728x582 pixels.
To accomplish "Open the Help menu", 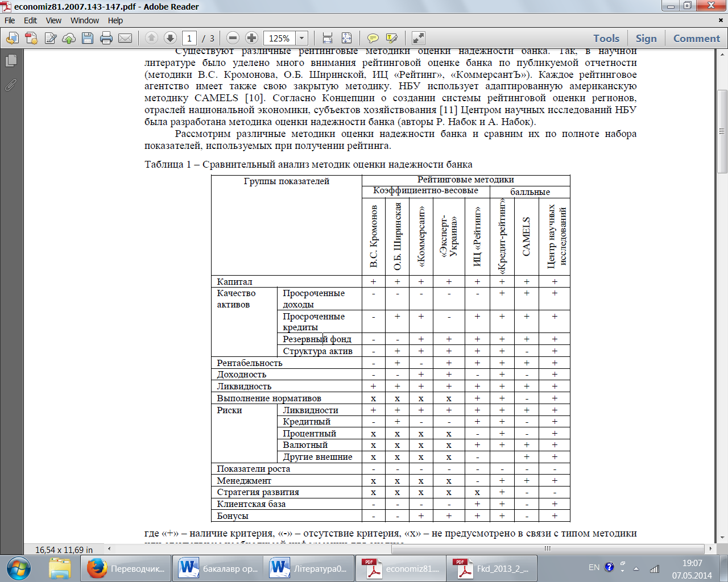I will click(x=115, y=20).
